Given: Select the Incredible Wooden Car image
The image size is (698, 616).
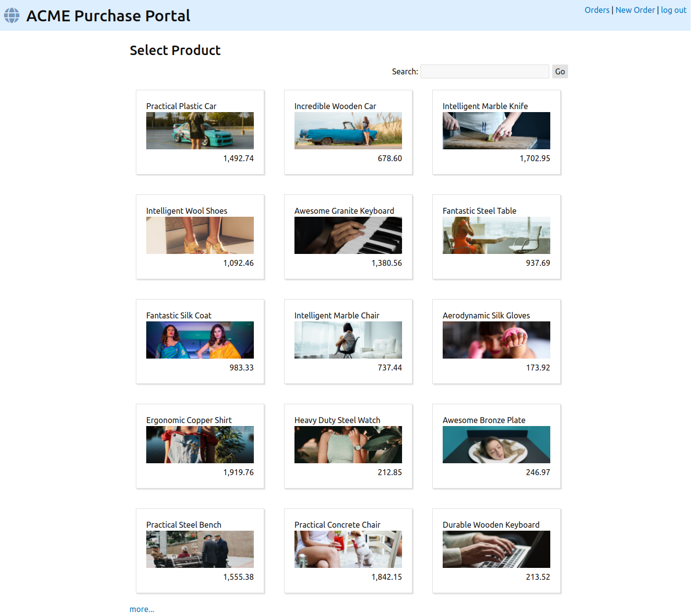Looking at the screenshot, I should pyautogui.click(x=348, y=130).
